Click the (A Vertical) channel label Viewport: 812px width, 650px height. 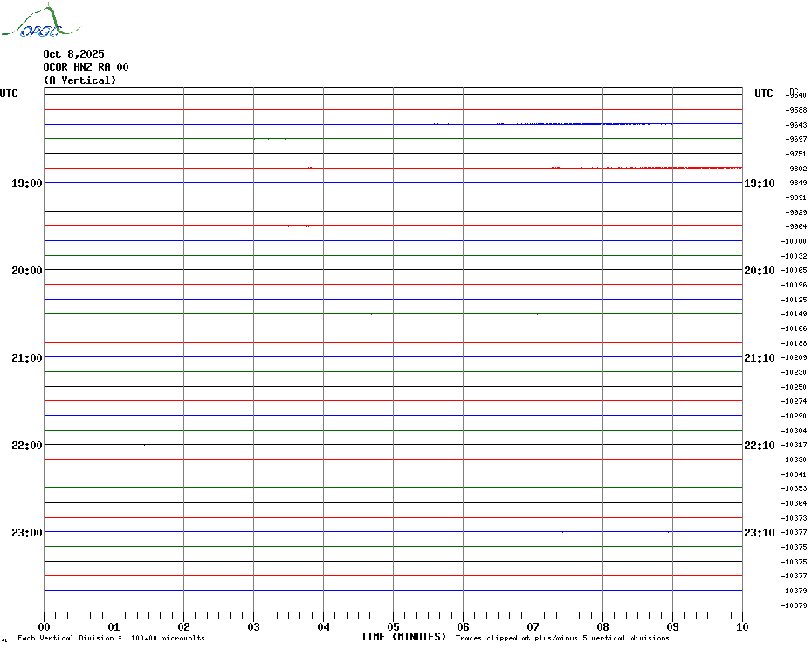(79, 80)
